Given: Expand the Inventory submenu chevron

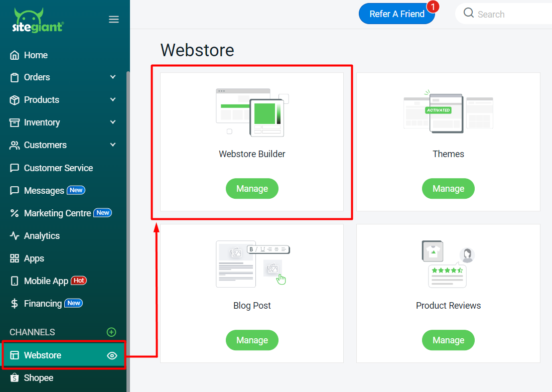Looking at the screenshot, I should (113, 122).
